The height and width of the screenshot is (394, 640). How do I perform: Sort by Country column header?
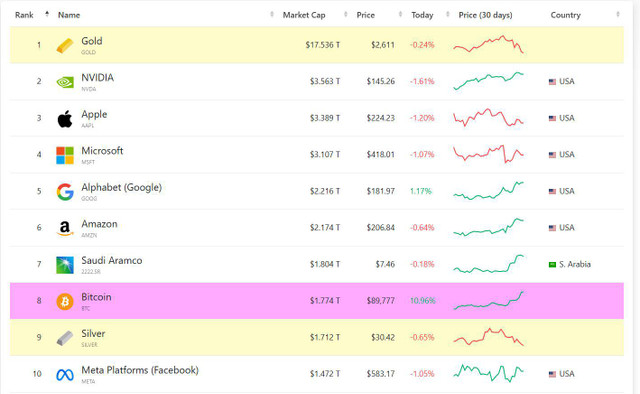(565, 15)
